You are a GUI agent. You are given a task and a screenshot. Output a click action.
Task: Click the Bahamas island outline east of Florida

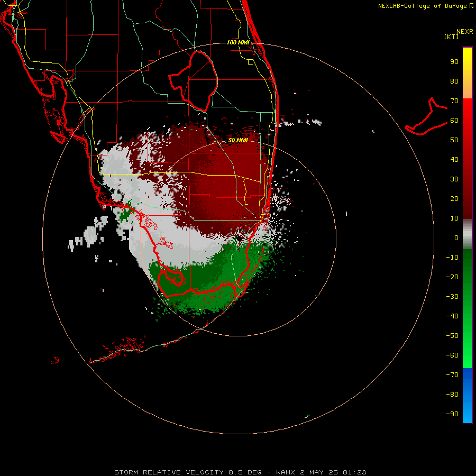click(426, 117)
